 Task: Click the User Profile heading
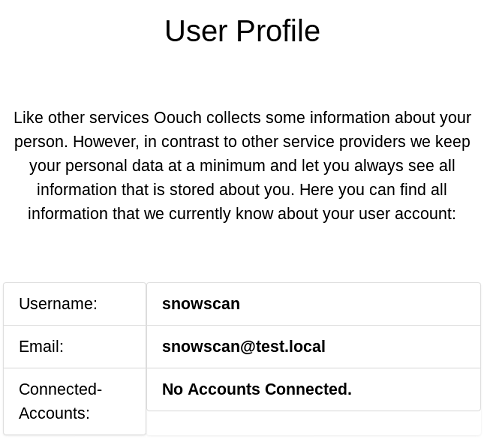pos(242,31)
